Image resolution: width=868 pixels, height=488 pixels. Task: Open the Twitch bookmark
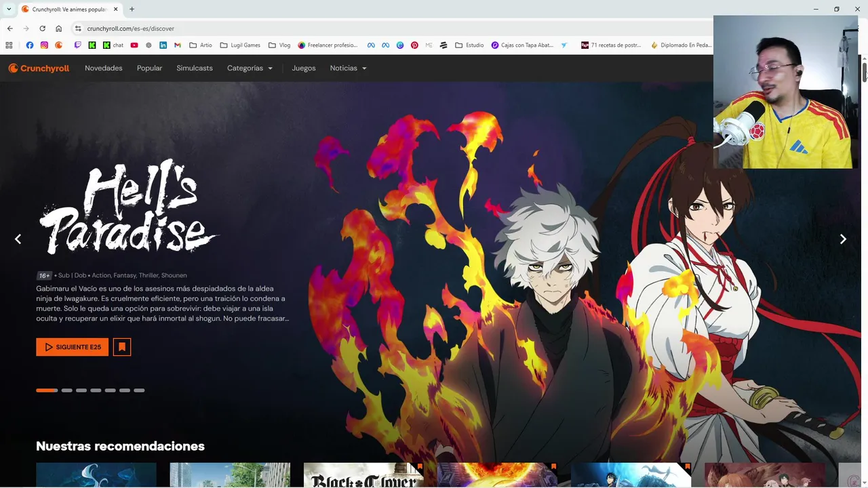pyautogui.click(x=77, y=45)
